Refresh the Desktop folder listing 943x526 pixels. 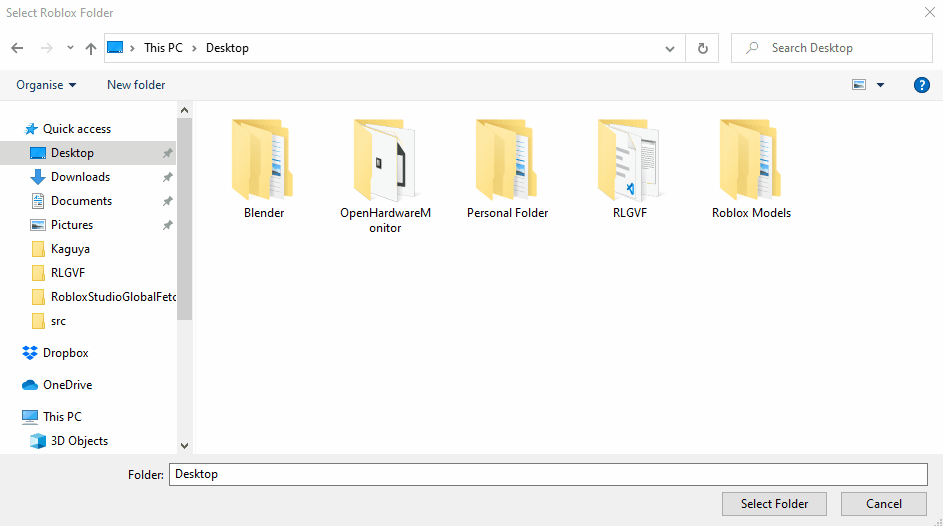[702, 48]
